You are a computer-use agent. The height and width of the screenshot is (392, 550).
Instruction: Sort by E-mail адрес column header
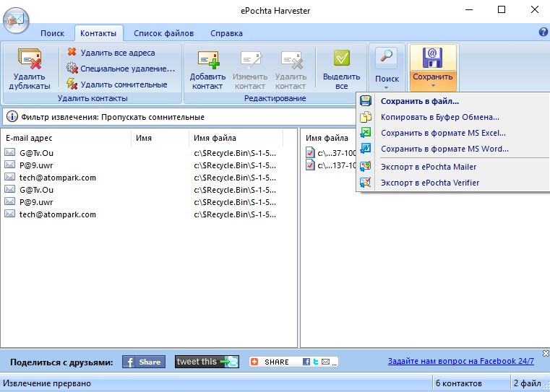(x=66, y=138)
